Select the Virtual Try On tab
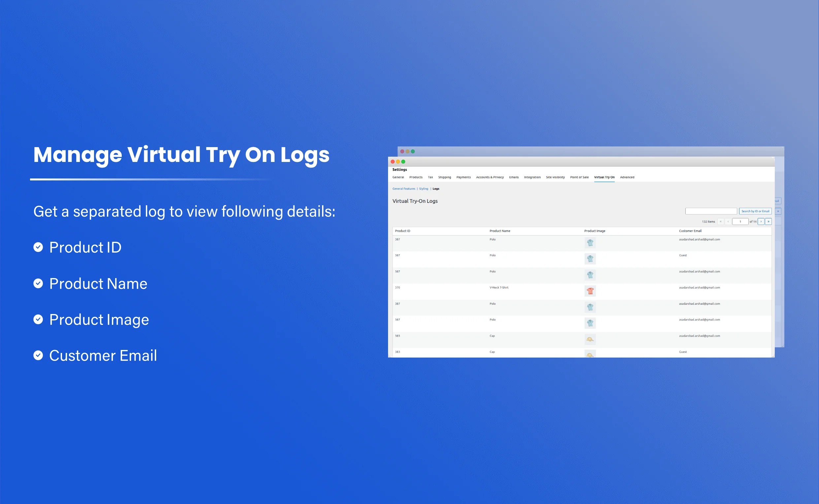 pos(604,177)
